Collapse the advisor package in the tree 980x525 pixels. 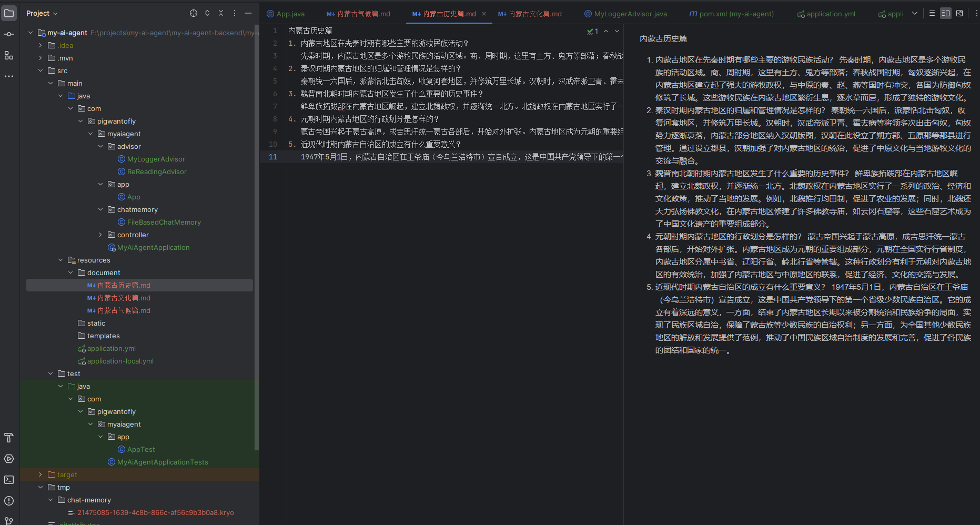click(x=100, y=146)
